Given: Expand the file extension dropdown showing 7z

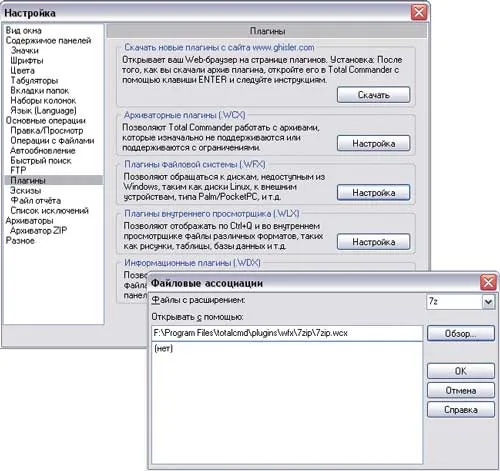Looking at the screenshot, I should (488, 302).
